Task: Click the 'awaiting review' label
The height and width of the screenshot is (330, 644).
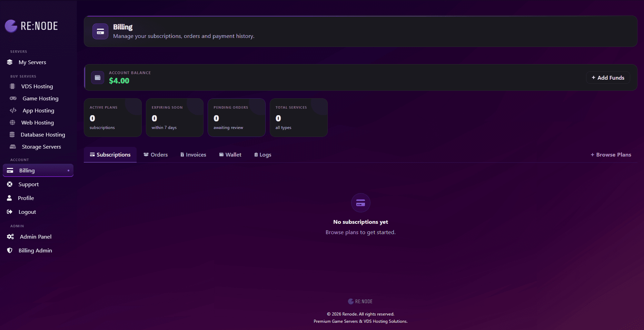Action: pyautogui.click(x=228, y=128)
